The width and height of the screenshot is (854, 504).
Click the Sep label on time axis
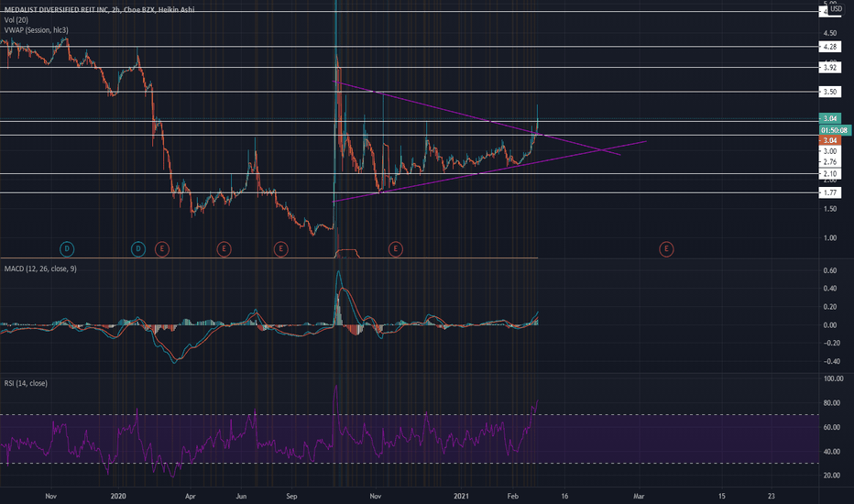point(291,496)
